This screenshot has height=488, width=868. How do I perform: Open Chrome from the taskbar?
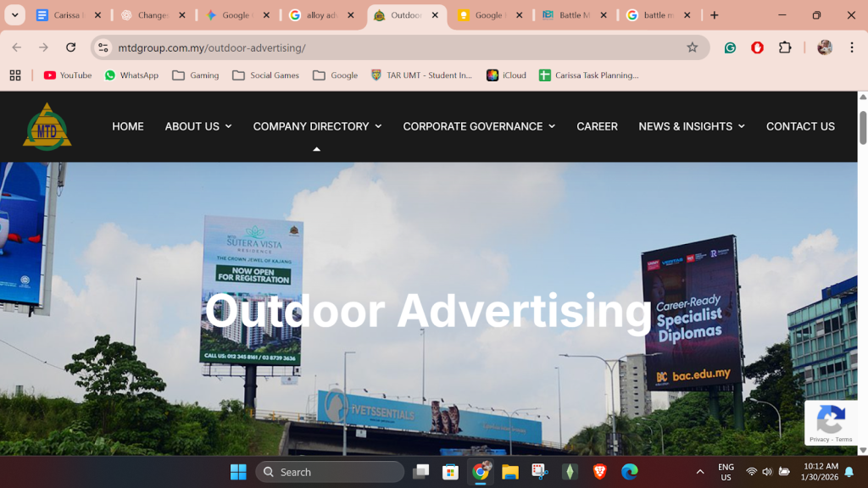pos(481,472)
